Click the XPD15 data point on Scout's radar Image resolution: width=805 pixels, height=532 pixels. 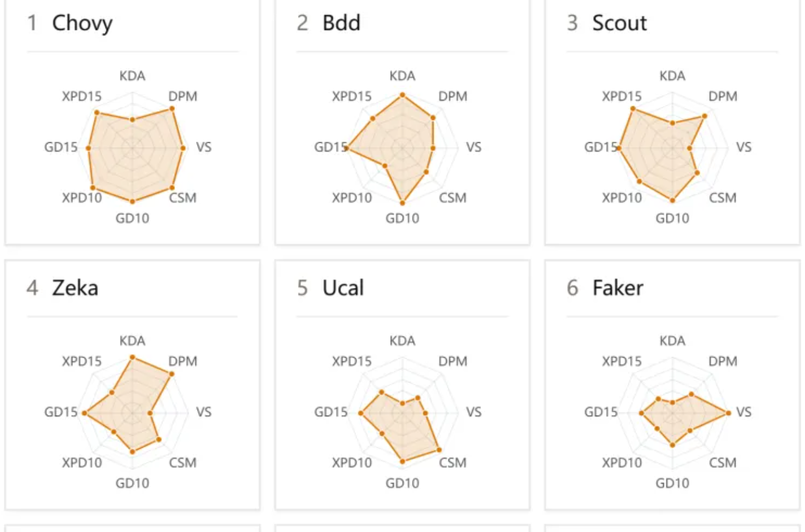tap(633, 109)
